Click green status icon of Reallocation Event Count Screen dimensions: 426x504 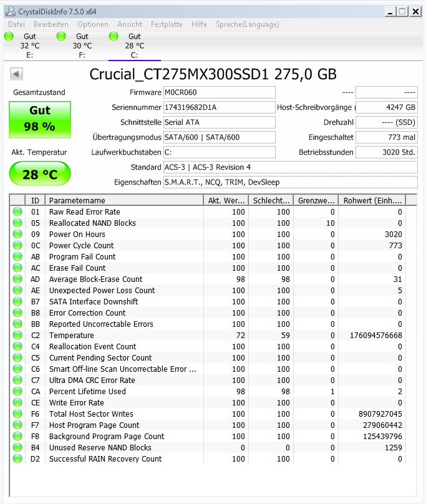click(17, 347)
